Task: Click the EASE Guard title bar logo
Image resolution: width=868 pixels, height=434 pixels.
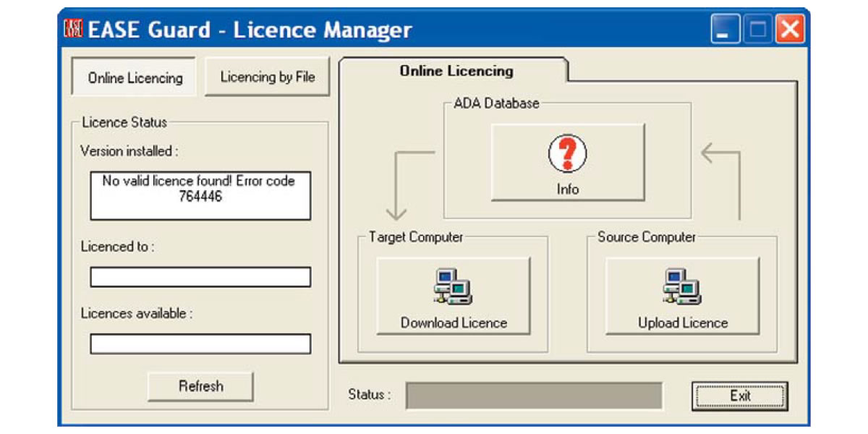Action: click(x=74, y=30)
